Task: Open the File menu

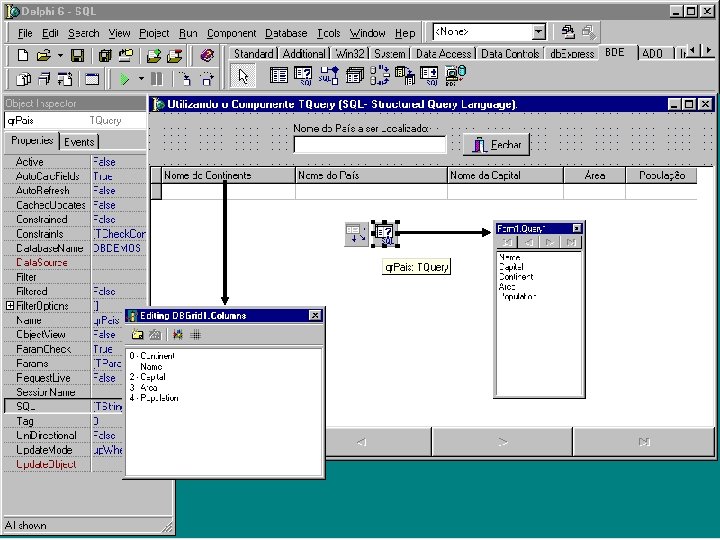Action: [x=25, y=33]
